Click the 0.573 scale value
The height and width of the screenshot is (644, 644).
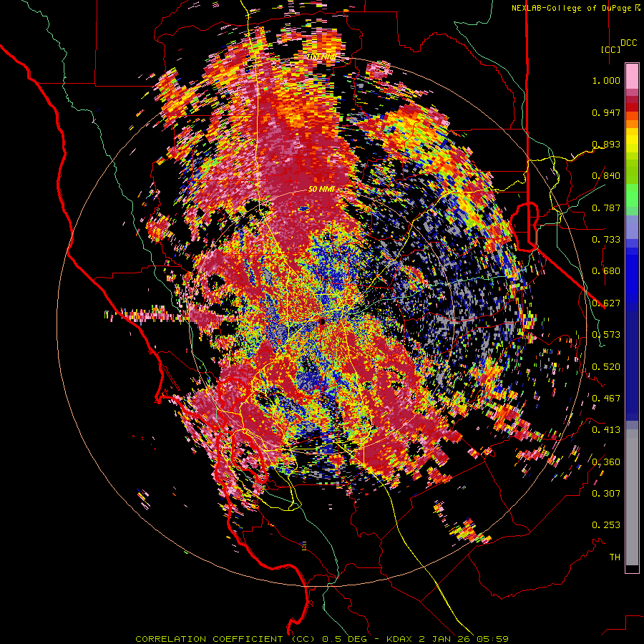point(606,335)
